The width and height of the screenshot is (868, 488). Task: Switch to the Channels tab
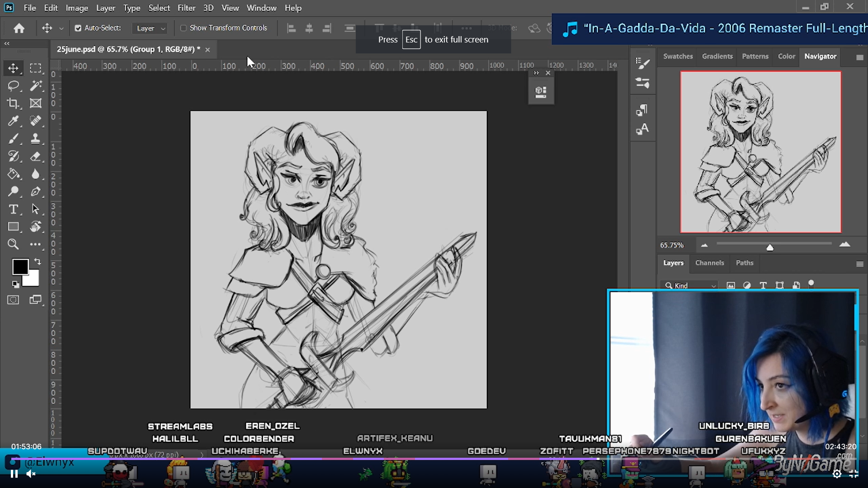(x=709, y=263)
